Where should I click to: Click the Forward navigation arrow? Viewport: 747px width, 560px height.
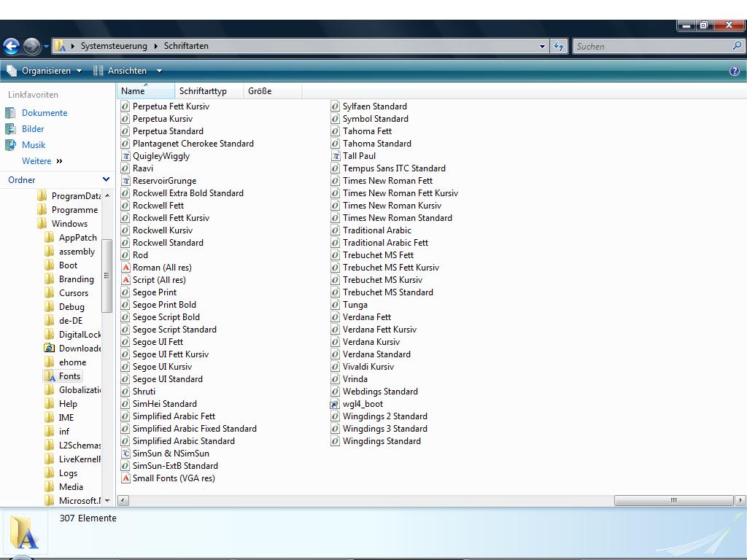(32, 46)
